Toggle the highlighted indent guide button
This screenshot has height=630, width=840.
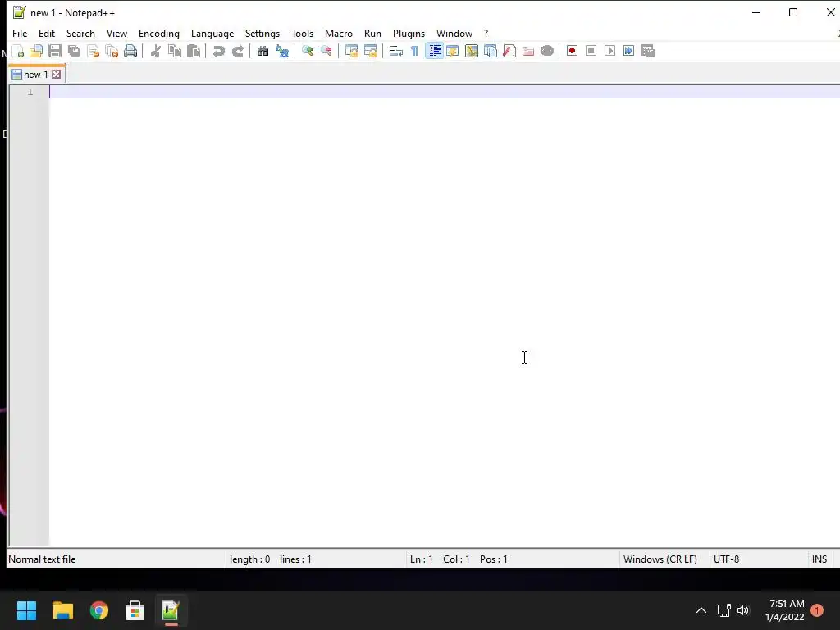coord(434,51)
